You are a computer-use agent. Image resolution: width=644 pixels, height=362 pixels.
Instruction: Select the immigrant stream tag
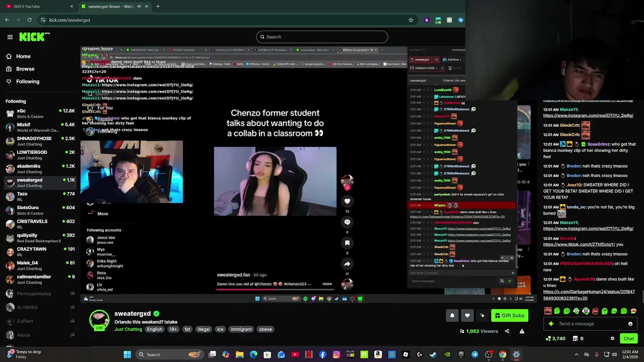241,329
